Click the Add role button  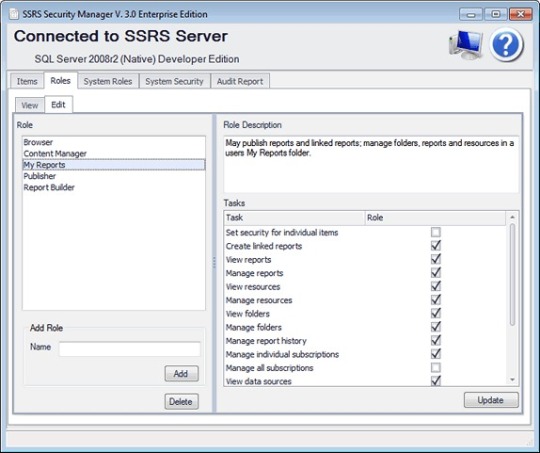(181, 373)
